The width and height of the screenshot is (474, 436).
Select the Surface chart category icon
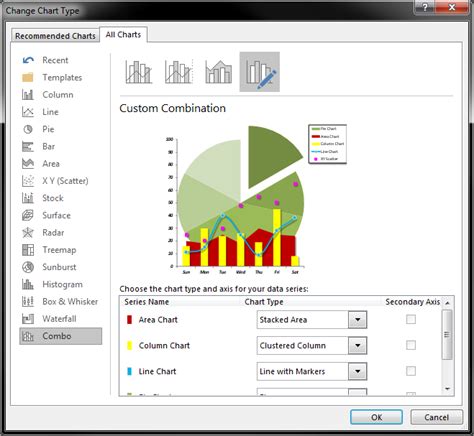pyautogui.click(x=28, y=215)
